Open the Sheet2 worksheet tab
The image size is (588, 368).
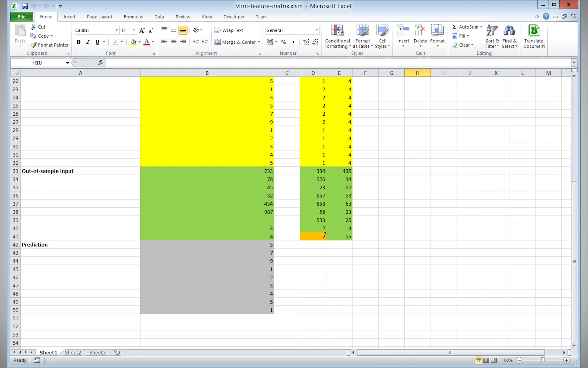pyautogui.click(x=73, y=352)
